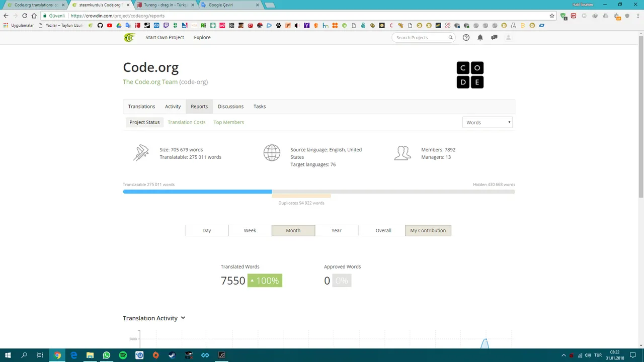
Task: Click the grey hidden words bar segment
Action: (393, 192)
